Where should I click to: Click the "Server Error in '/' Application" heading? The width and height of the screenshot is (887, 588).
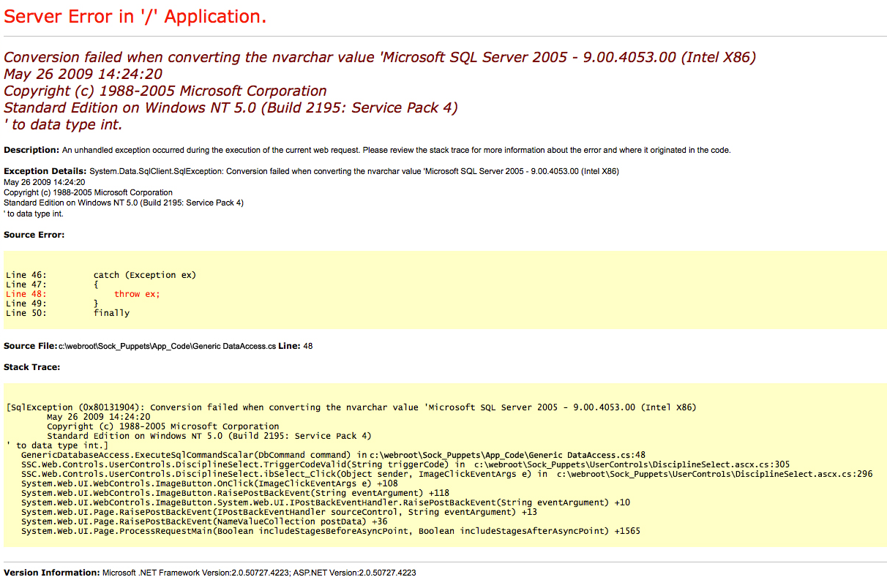click(x=135, y=17)
